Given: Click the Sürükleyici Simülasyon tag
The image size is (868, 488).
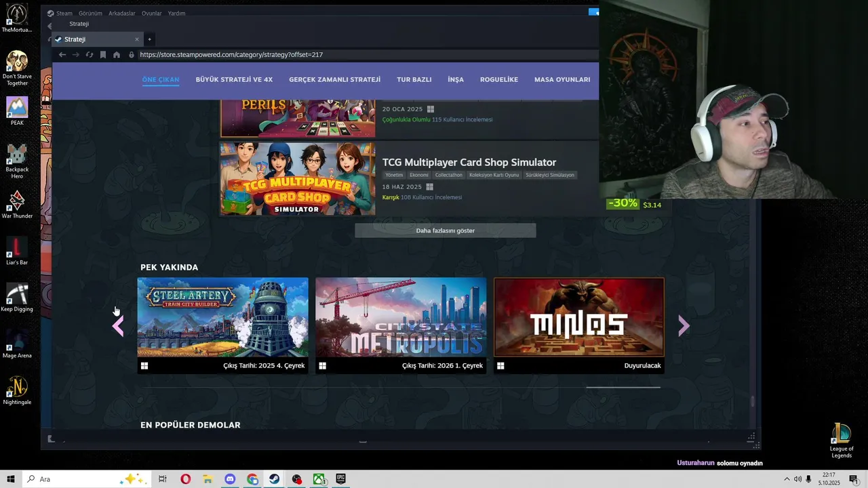Looking at the screenshot, I should [x=550, y=175].
